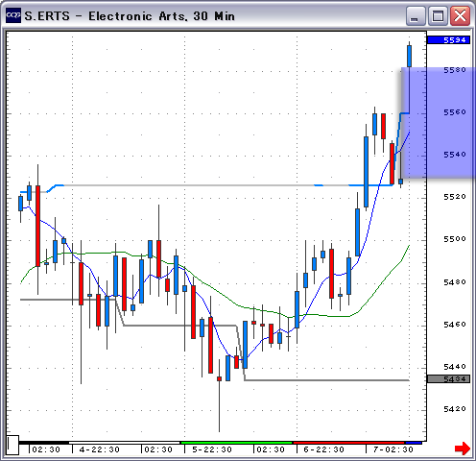Click the red arrow at bottom right
The width and height of the screenshot is (476, 461).
click(463, 449)
